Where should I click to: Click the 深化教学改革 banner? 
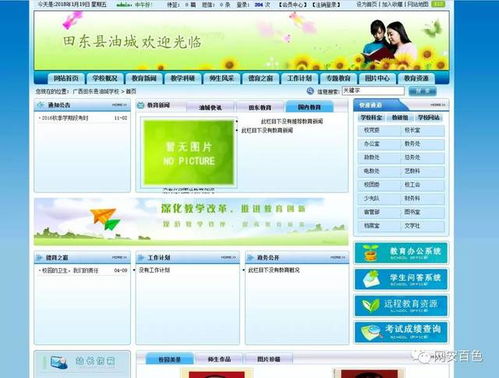[x=191, y=222]
